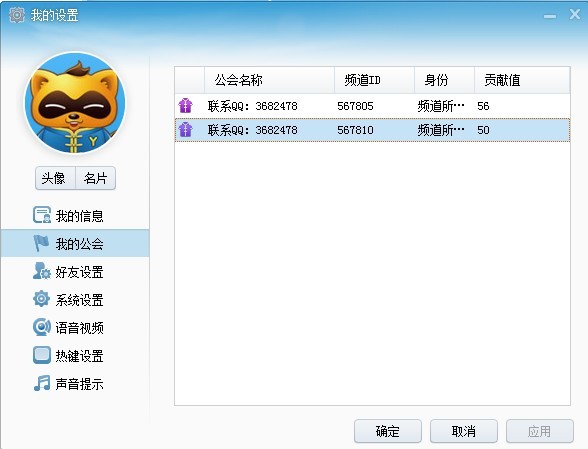Click the 热键设置 key icon

[x=42, y=355]
